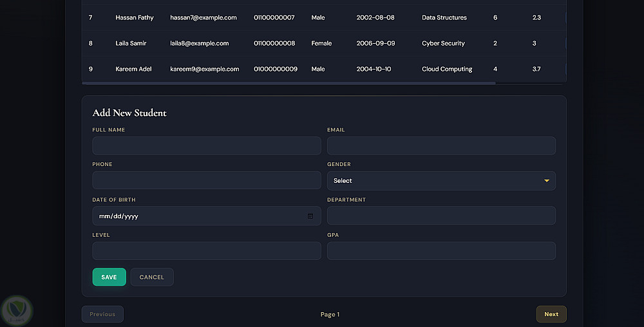The height and width of the screenshot is (327, 644).
Task: Focus the Date of Birth field
Action: (207, 216)
